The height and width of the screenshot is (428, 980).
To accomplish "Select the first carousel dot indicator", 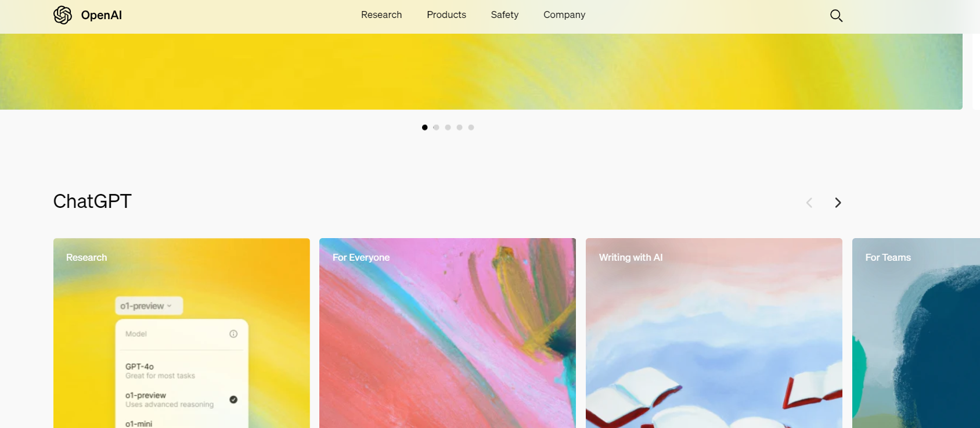I will click(425, 127).
